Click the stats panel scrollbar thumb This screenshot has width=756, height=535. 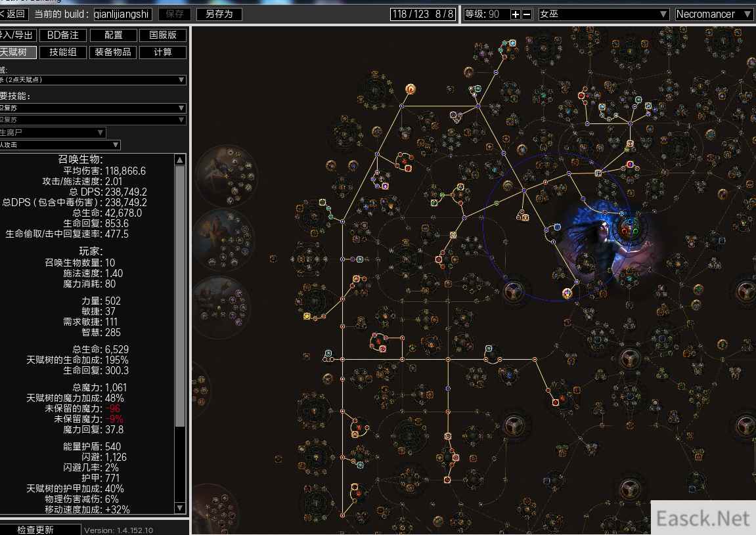180,297
